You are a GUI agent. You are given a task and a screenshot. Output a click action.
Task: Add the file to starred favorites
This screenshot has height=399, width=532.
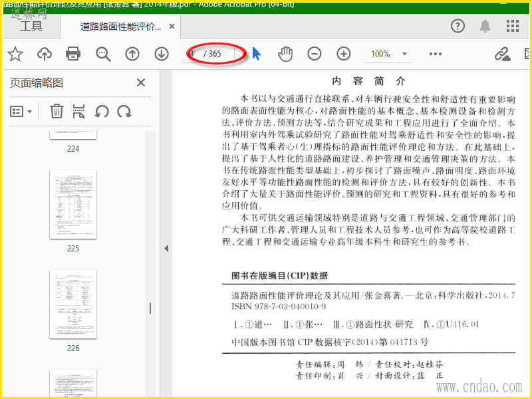[15, 54]
